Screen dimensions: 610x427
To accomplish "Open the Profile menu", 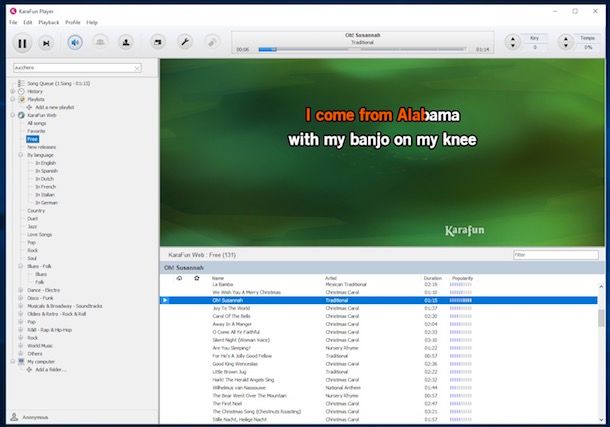I will point(72,21).
